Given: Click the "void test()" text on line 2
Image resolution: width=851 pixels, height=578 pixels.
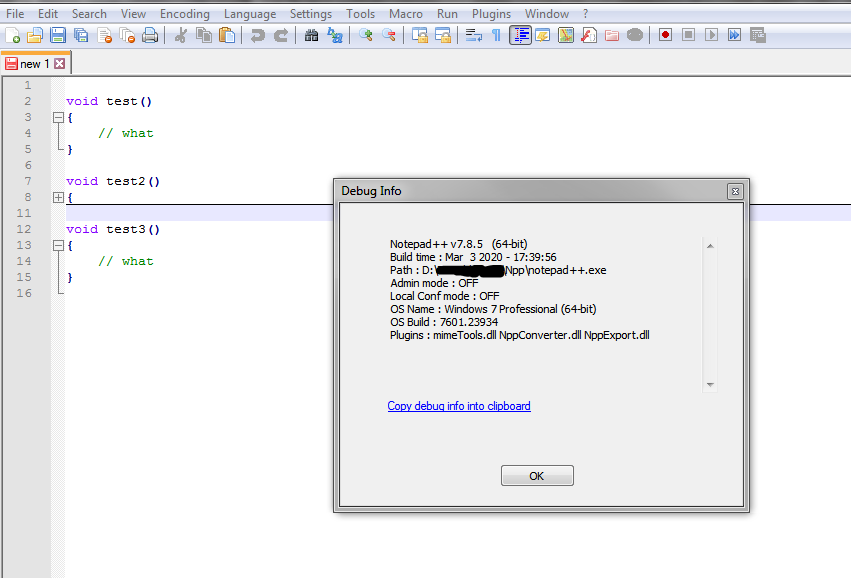Looking at the screenshot, I should 109,101.
